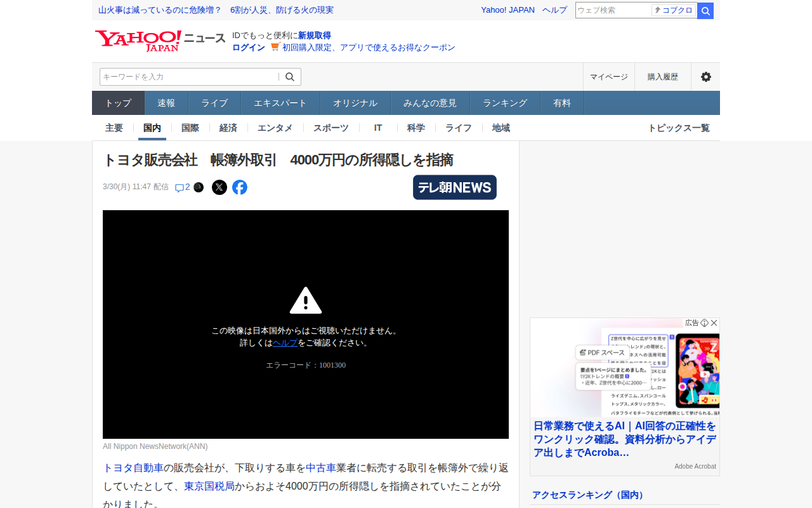Focus the キーワードを入力 search field

(x=189, y=77)
